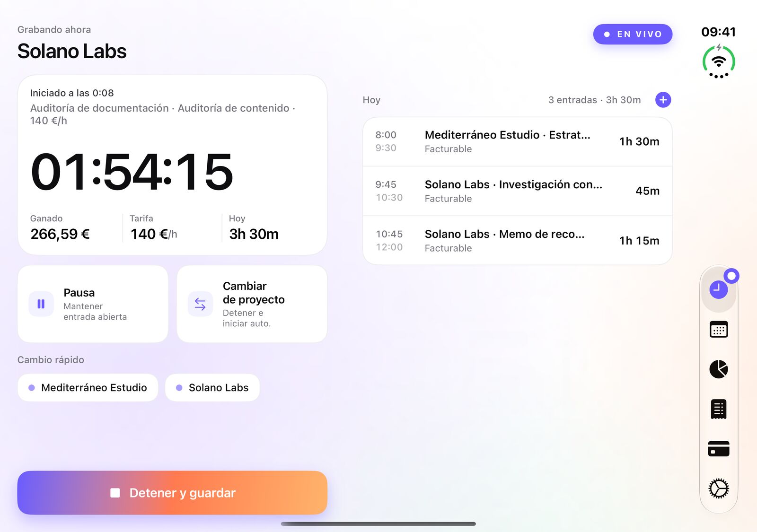The height and width of the screenshot is (532, 757).
Task: Open Solano Labs Memo de reco entry
Action: pos(517,240)
